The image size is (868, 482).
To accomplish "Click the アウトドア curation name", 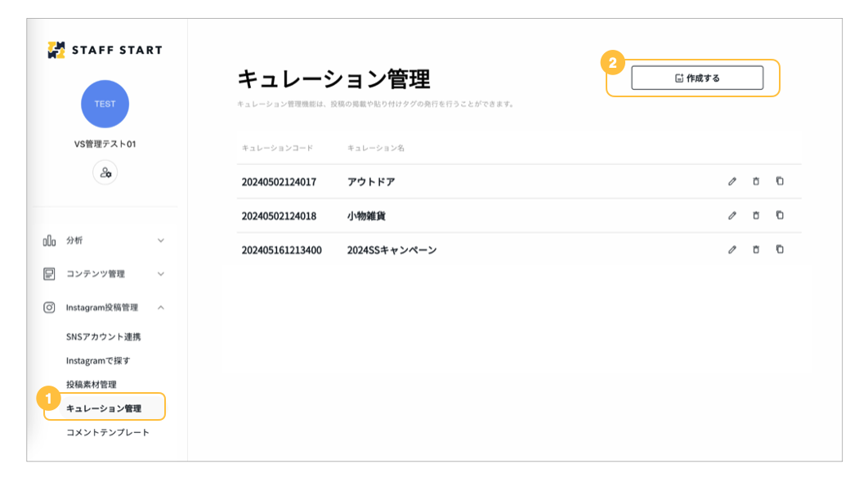I will (371, 182).
